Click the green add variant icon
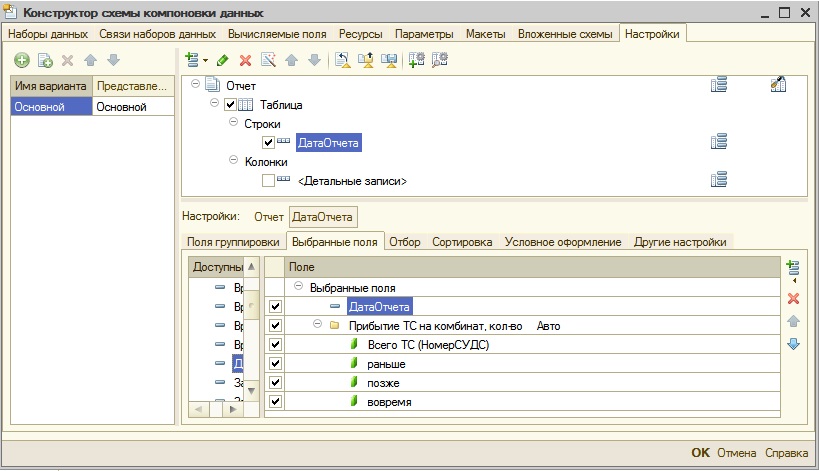Viewport: 819px width, 471px height. (x=22, y=61)
